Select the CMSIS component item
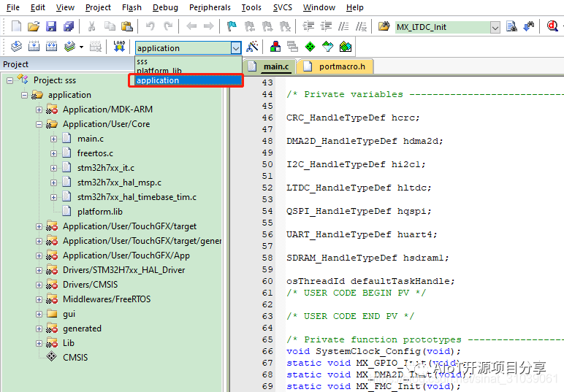The width and height of the screenshot is (564, 392). [75, 358]
